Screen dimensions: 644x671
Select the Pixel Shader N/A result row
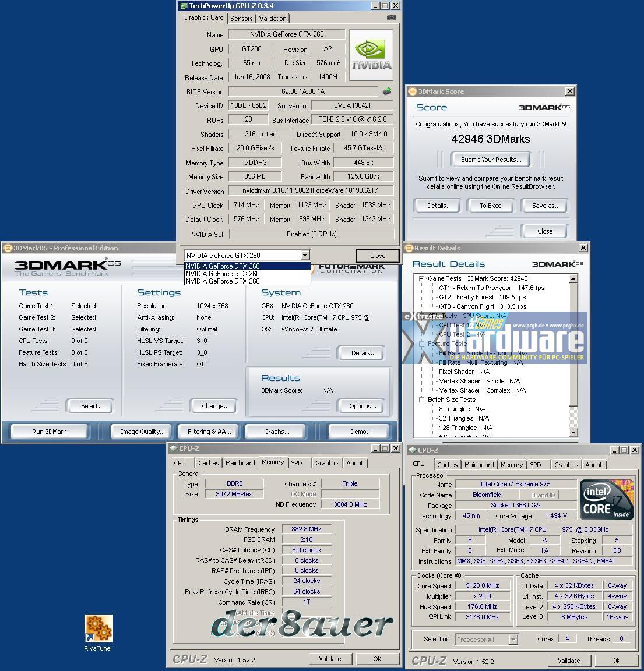click(x=464, y=372)
